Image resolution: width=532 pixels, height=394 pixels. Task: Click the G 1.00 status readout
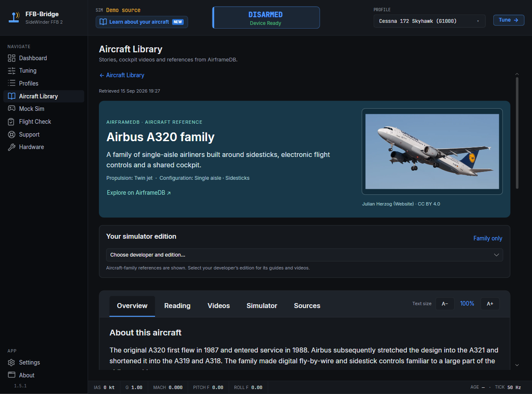coord(134,387)
